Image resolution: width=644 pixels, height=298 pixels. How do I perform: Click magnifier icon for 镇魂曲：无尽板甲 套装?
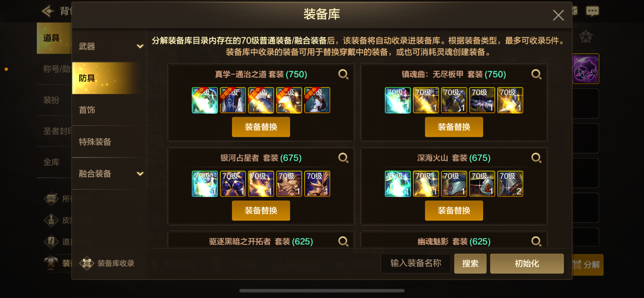[x=536, y=74]
